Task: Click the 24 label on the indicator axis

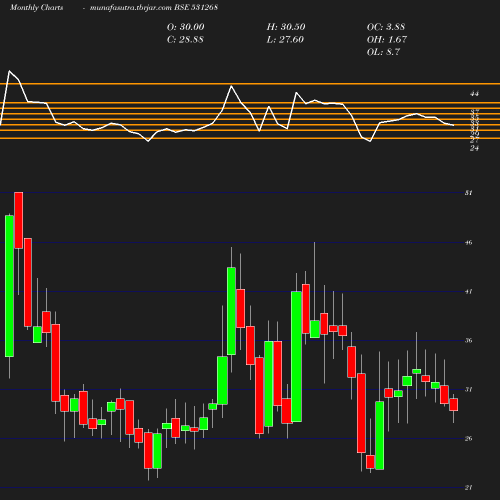Action: [x=474, y=148]
